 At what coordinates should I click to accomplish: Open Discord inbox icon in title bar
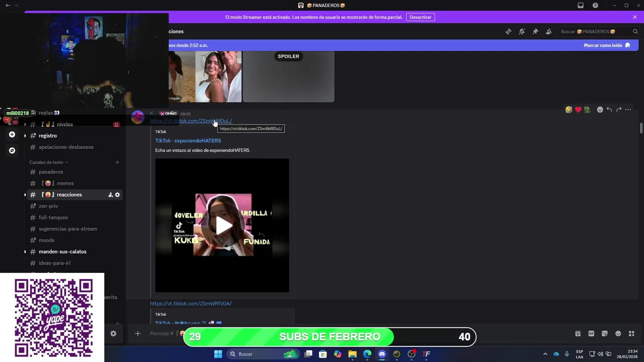pyautogui.click(x=581, y=6)
